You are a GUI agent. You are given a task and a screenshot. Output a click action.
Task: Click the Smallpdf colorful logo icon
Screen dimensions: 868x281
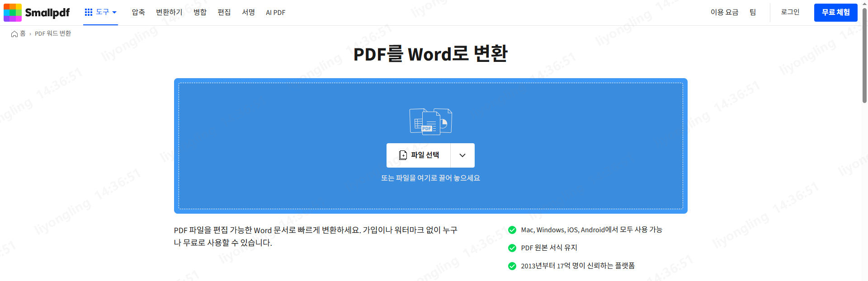click(x=13, y=13)
